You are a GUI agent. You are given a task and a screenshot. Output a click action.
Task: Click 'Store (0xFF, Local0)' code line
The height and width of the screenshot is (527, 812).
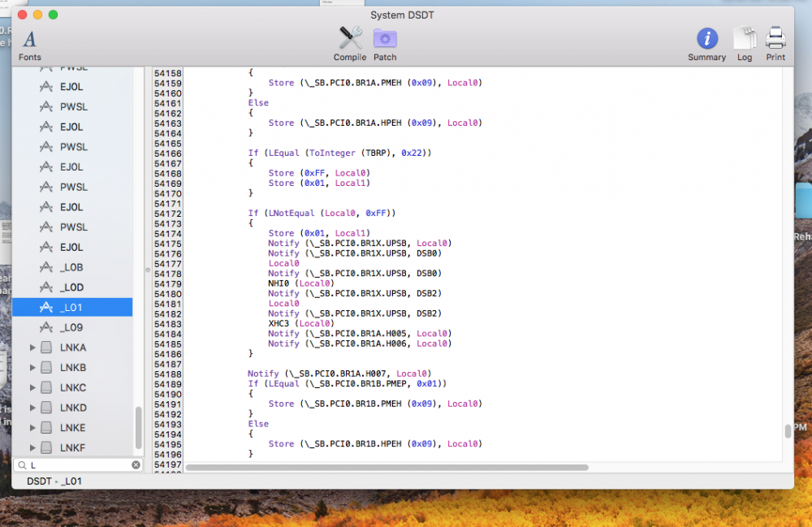[x=319, y=173]
